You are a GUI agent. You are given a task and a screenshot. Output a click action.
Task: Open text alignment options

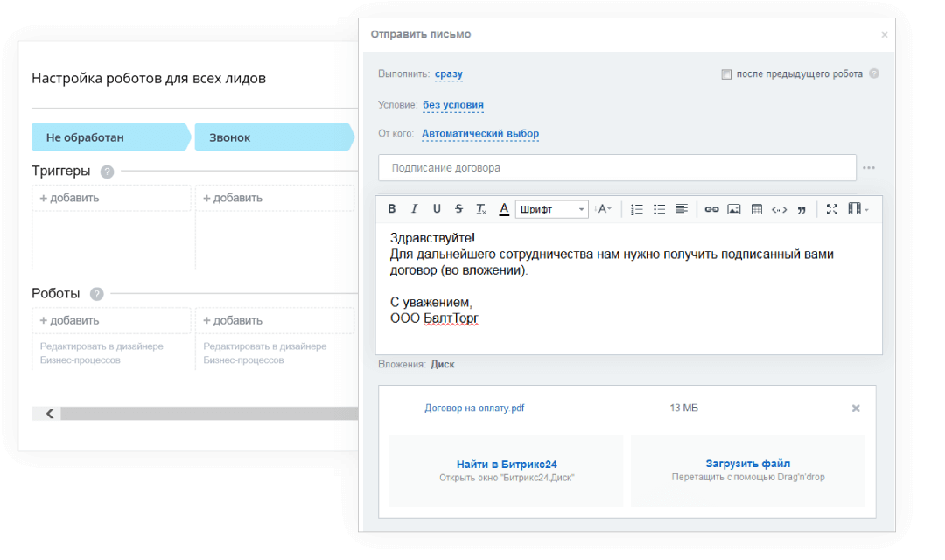pos(681,209)
